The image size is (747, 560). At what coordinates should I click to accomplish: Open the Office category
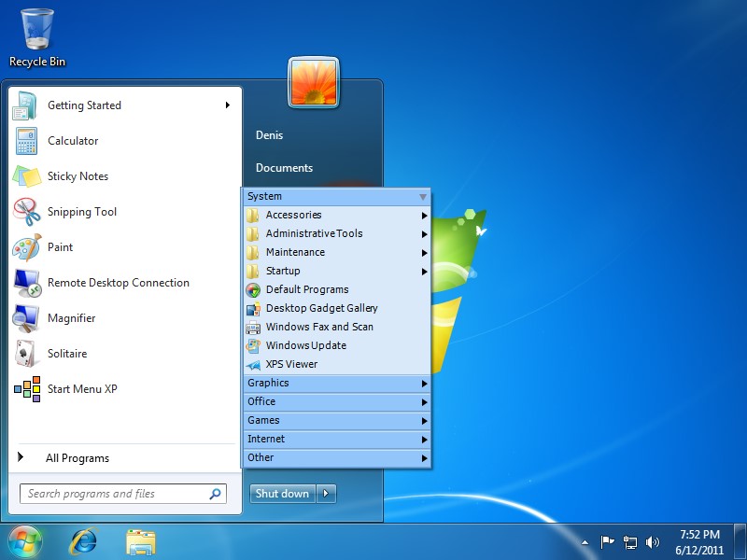[337, 402]
